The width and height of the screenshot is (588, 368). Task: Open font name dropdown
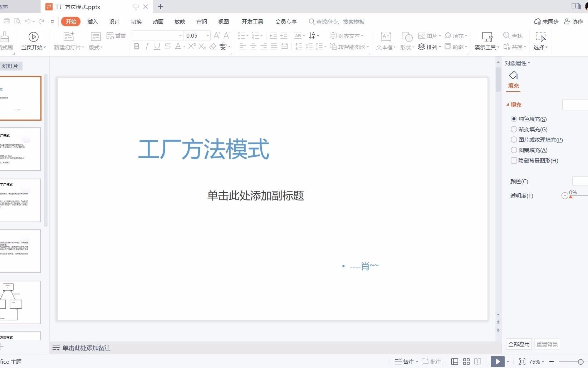[181, 35]
